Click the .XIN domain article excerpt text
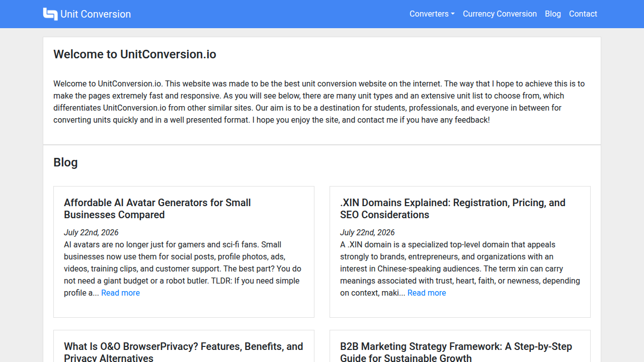 (x=460, y=268)
